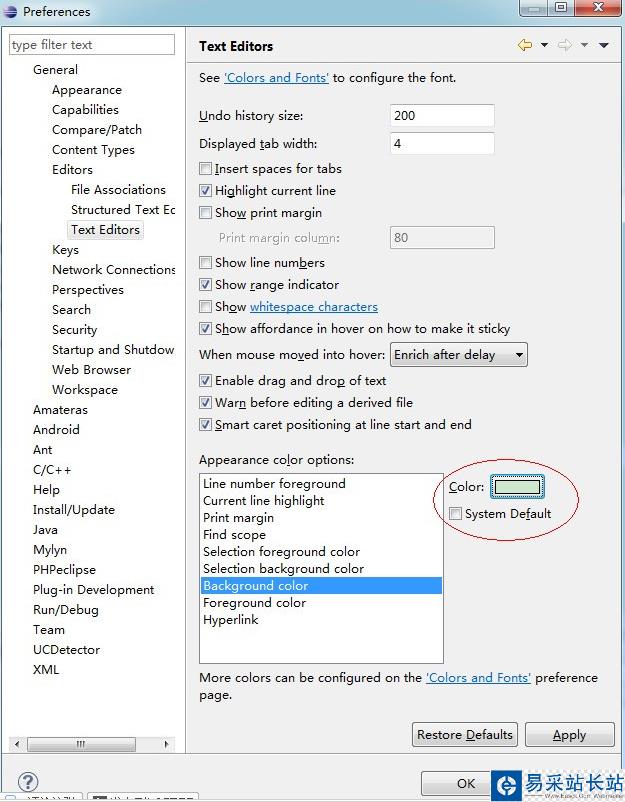Select Current line highlight in color list
This screenshot has width=625, height=802.
coord(263,501)
